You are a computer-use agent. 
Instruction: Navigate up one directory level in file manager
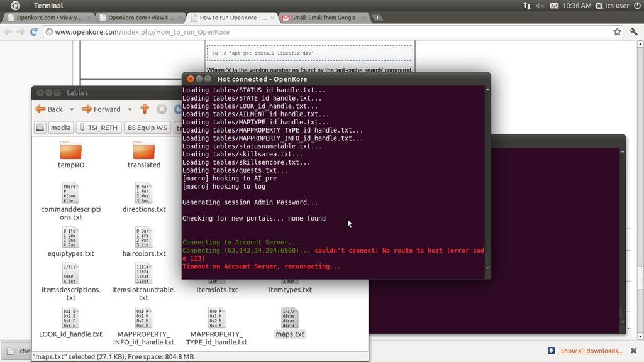click(143, 109)
